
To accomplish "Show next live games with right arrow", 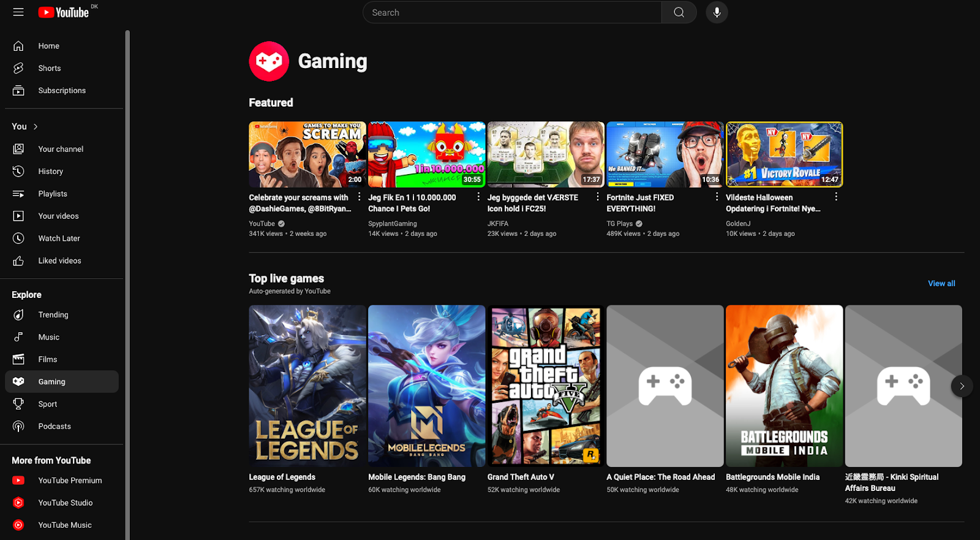I will [x=962, y=386].
